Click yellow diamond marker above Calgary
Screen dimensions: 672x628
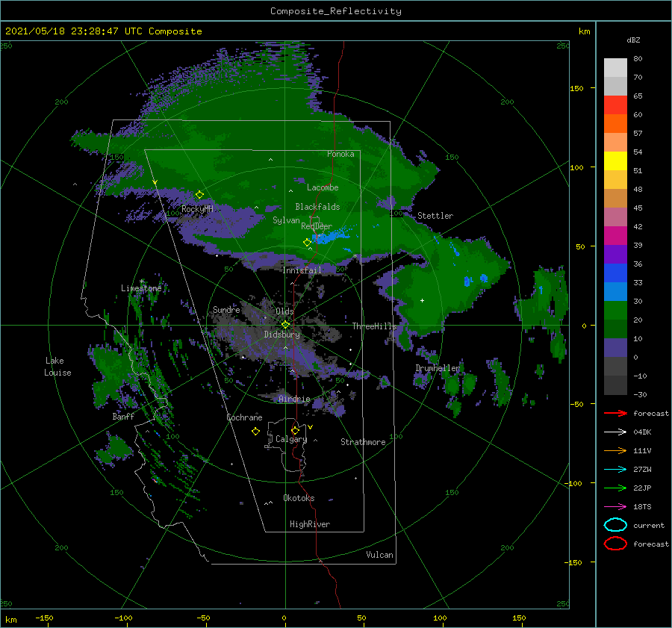[x=295, y=430]
